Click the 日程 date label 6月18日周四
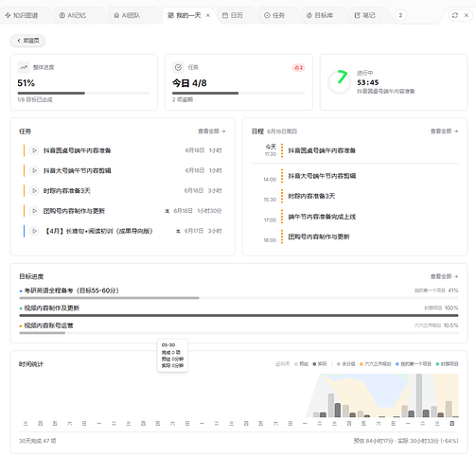476x473 pixels. tap(282, 131)
